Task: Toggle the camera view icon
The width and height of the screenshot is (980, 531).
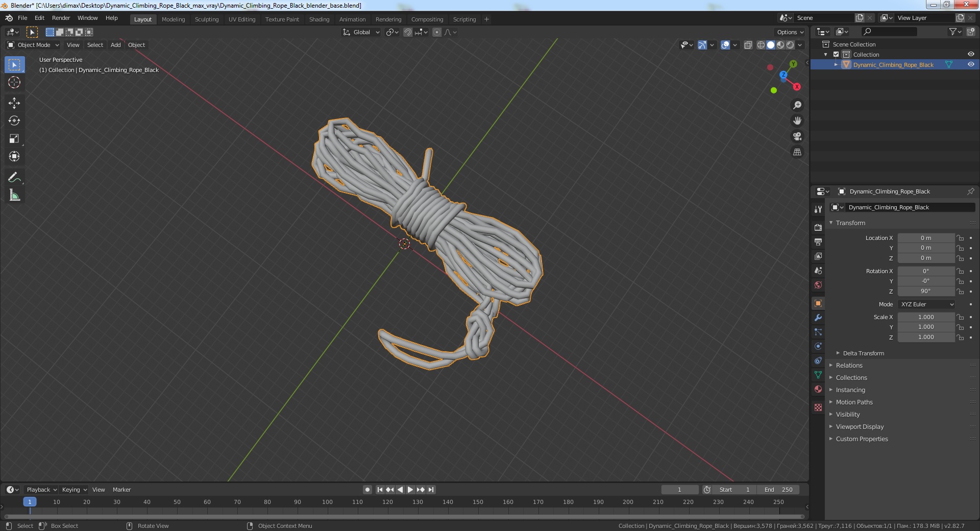Action: click(x=797, y=136)
